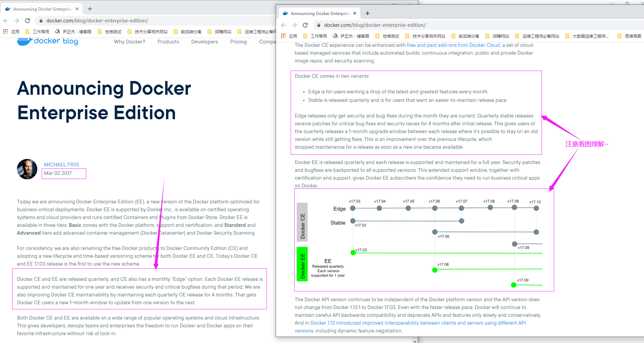
Task: Click the apps grid icon in left bookmarks bar
Action: (x=6, y=32)
